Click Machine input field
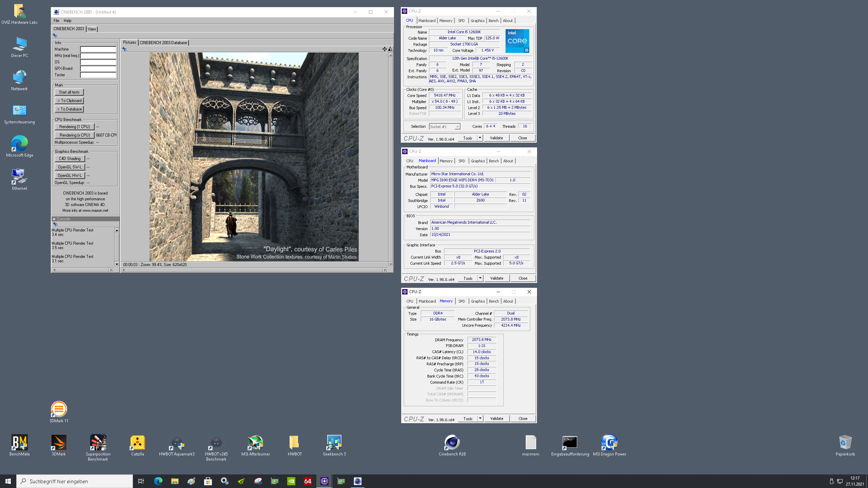 [x=98, y=49]
